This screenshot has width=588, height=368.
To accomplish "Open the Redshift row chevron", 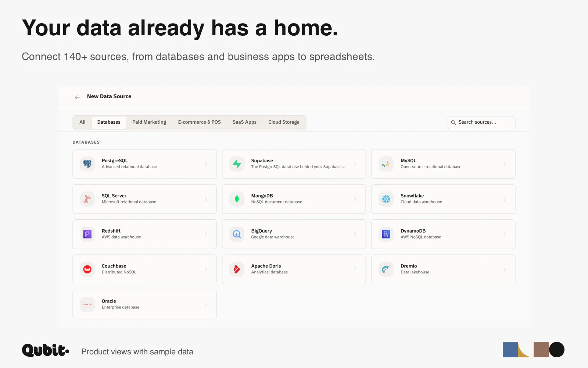I will point(206,234).
